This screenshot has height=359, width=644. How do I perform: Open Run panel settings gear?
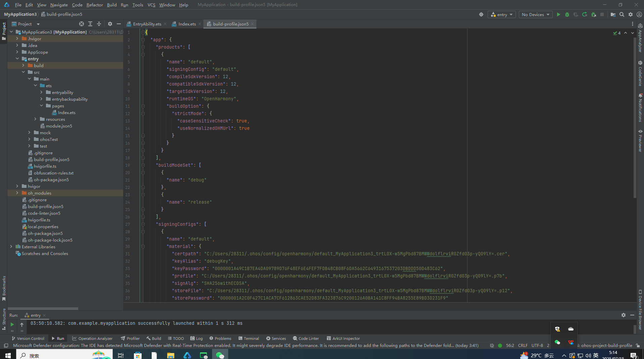coord(624,315)
